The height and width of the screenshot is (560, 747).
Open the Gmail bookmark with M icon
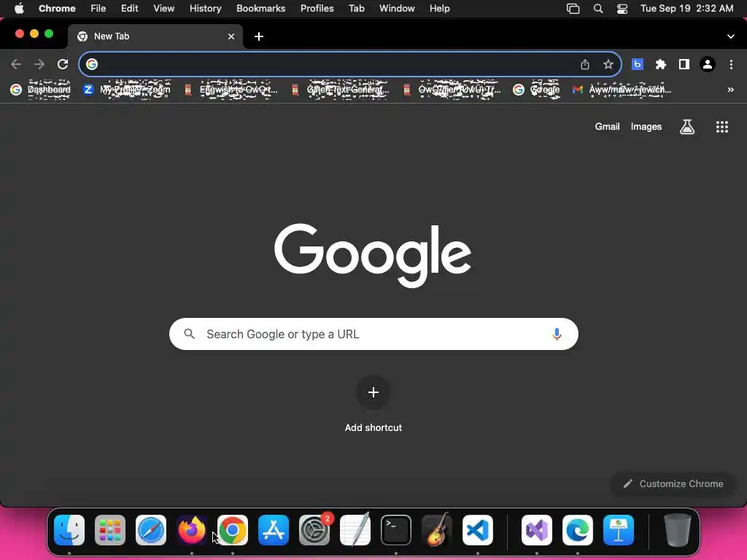[622, 90]
